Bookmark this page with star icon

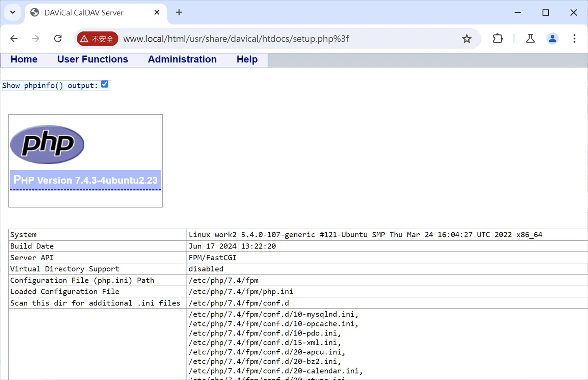[467, 39]
